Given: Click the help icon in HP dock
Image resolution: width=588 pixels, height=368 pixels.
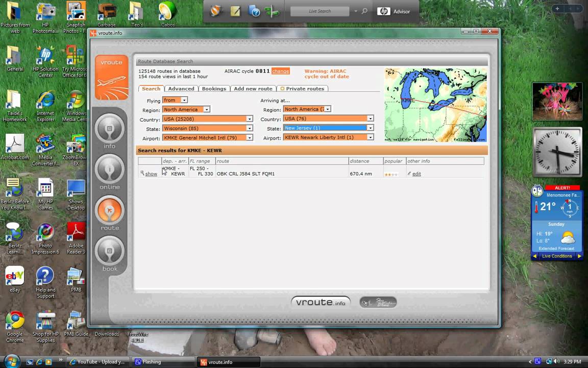Looking at the screenshot, I should [254, 11].
